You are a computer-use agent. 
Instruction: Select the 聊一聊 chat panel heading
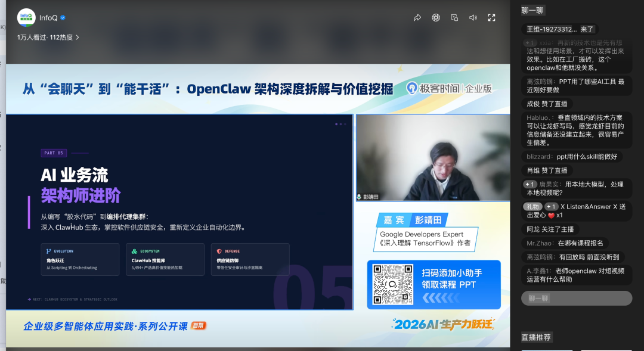pos(532,11)
